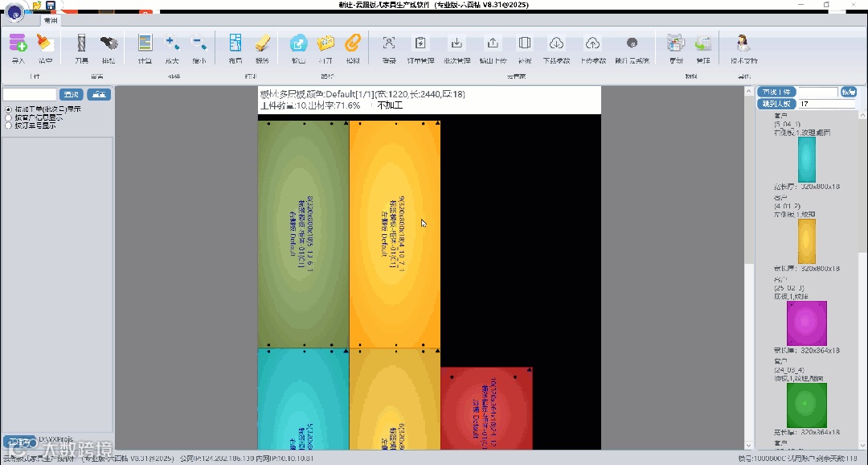Viewport: 868px width, 465px height.
Task: Click the search input field in left panel
Action: click(x=30, y=94)
